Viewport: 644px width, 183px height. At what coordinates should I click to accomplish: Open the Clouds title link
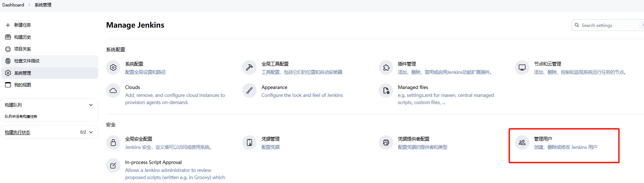pos(133,87)
